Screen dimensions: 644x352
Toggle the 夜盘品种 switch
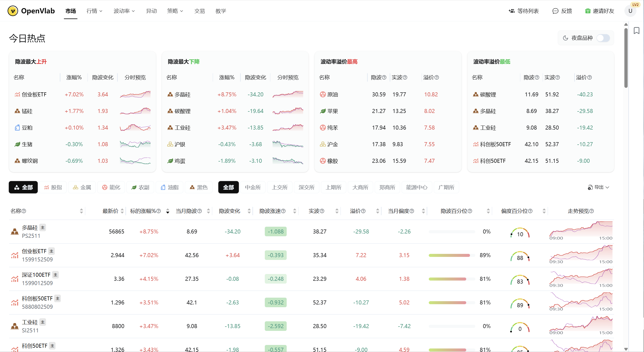[603, 38]
